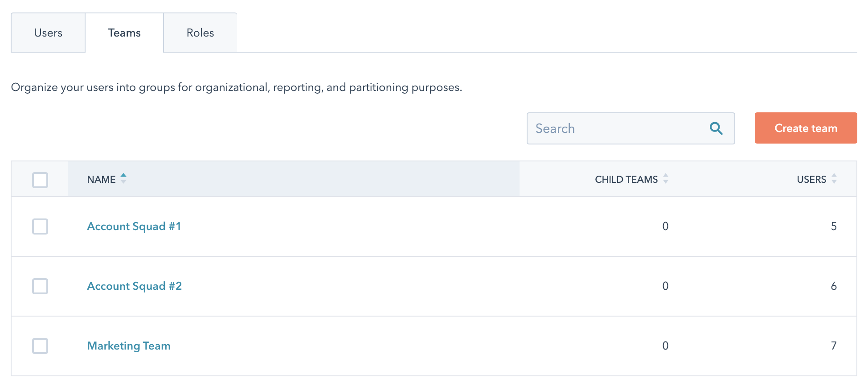Click the CHILD TEAMS column header label
Screen dimensions: 868x387
coord(626,179)
